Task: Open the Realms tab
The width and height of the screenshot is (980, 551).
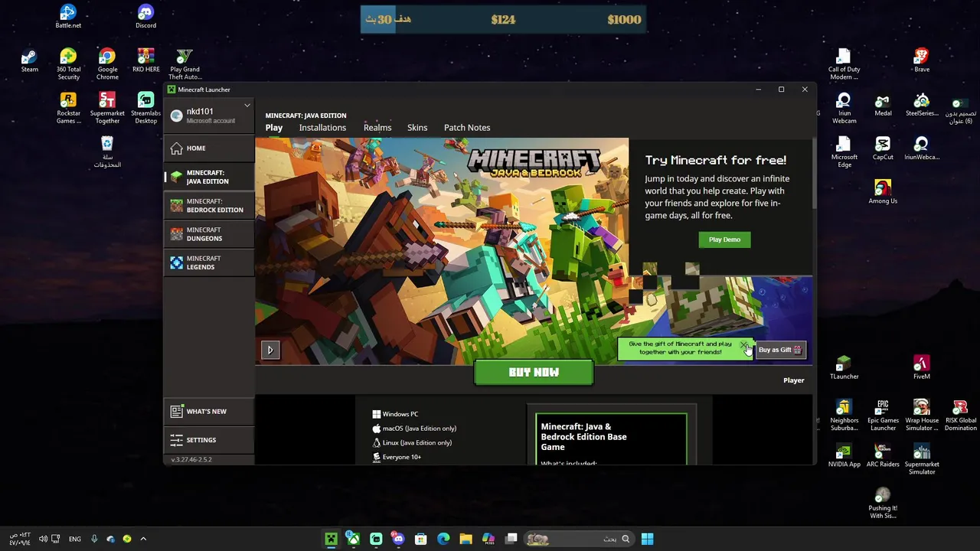Action: tap(377, 128)
